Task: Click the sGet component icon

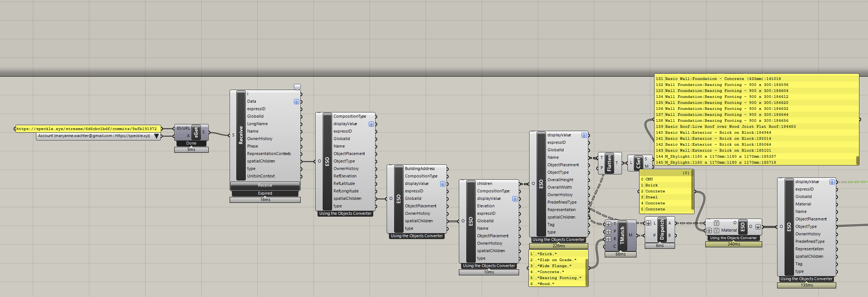Action: pos(196,132)
